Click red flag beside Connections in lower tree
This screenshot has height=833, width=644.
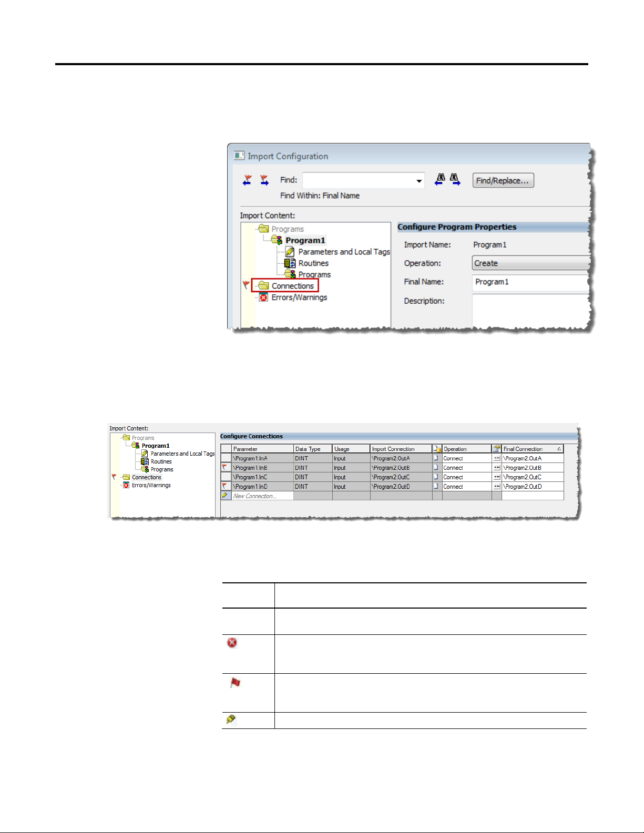[114, 477]
